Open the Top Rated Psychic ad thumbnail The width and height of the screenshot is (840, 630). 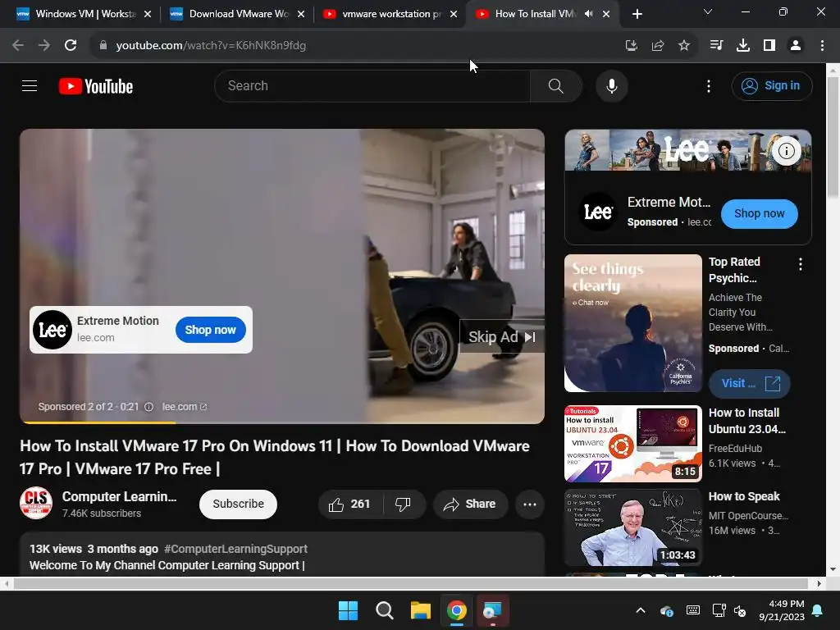[x=633, y=323]
